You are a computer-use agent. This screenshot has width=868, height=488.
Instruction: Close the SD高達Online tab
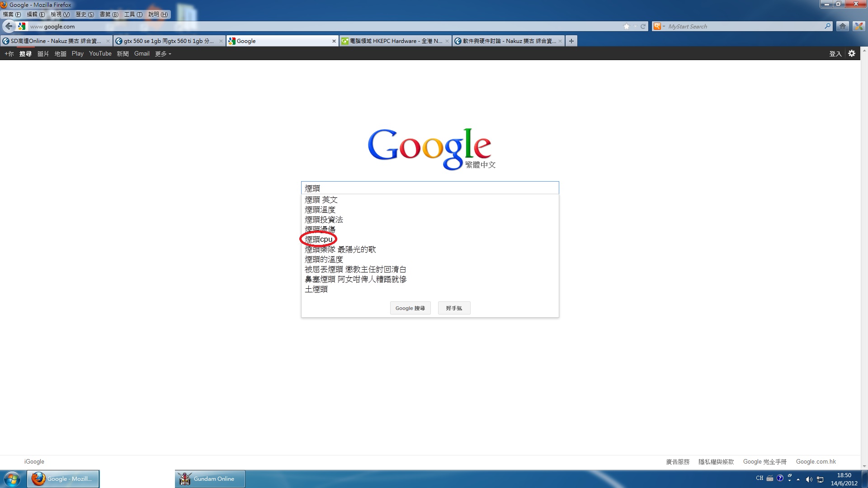click(x=108, y=41)
